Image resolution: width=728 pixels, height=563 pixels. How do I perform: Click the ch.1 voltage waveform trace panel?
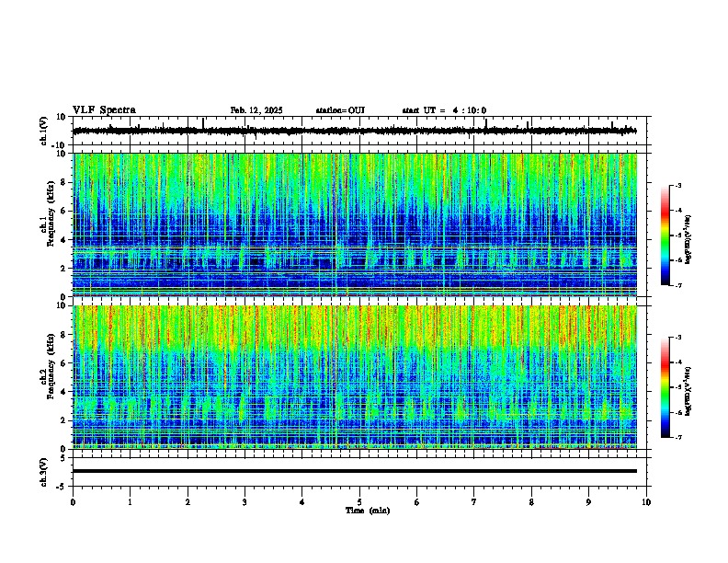pos(361,131)
